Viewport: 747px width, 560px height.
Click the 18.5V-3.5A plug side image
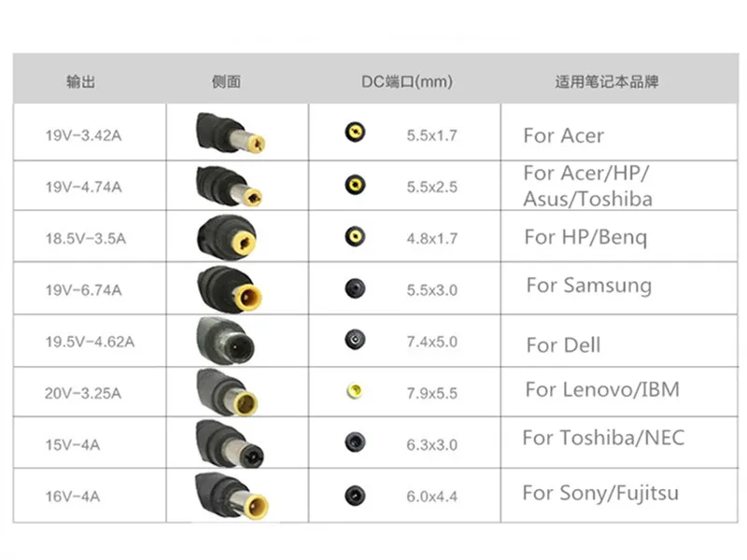(230, 235)
